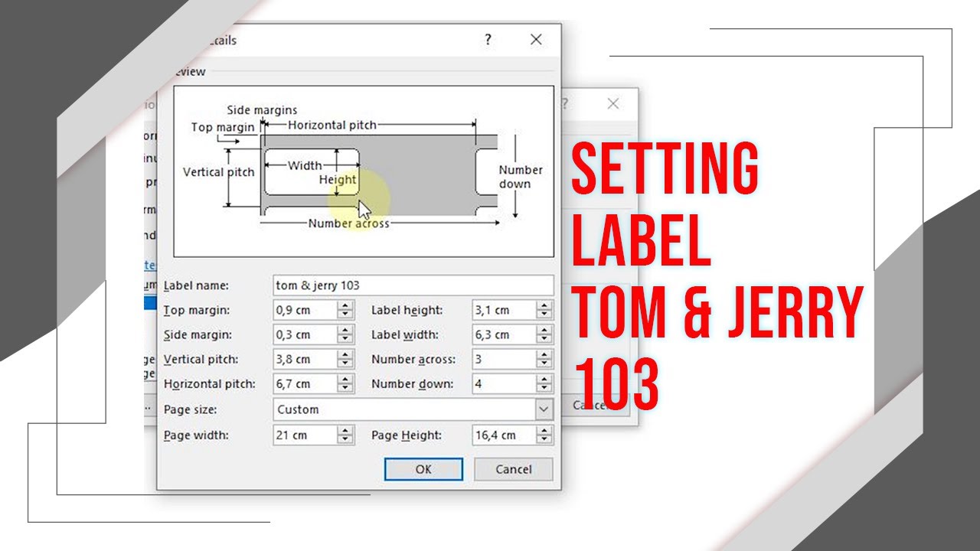
Task: Click the label layout preview diagram
Action: 364,171
